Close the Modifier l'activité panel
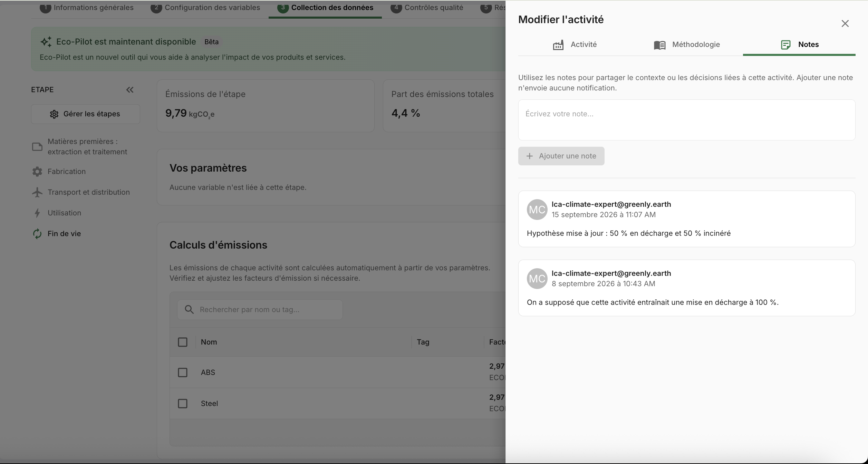Viewport: 868px width, 464px height. pyautogui.click(x=845, y=23)
